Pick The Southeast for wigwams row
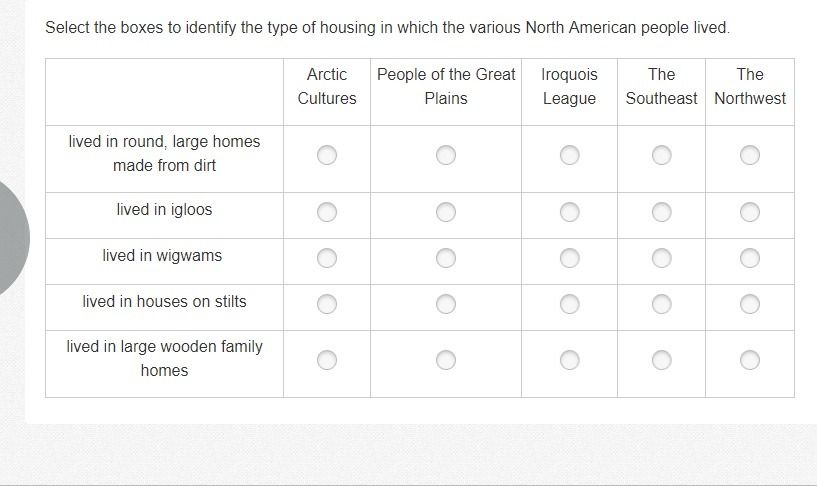The height and width of the screenshot is (486, 817). (x=661, y=258)
